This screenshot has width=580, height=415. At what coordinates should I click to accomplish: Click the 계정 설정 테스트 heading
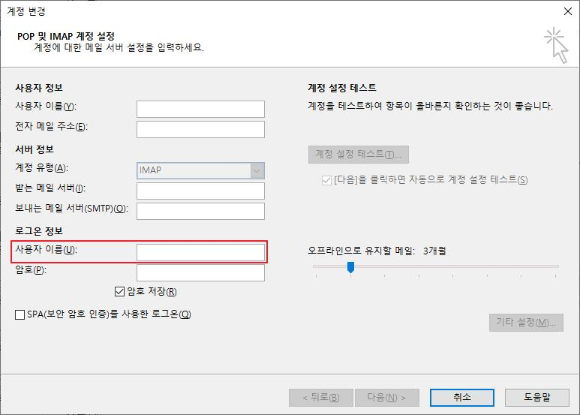[x=342, y=88]
